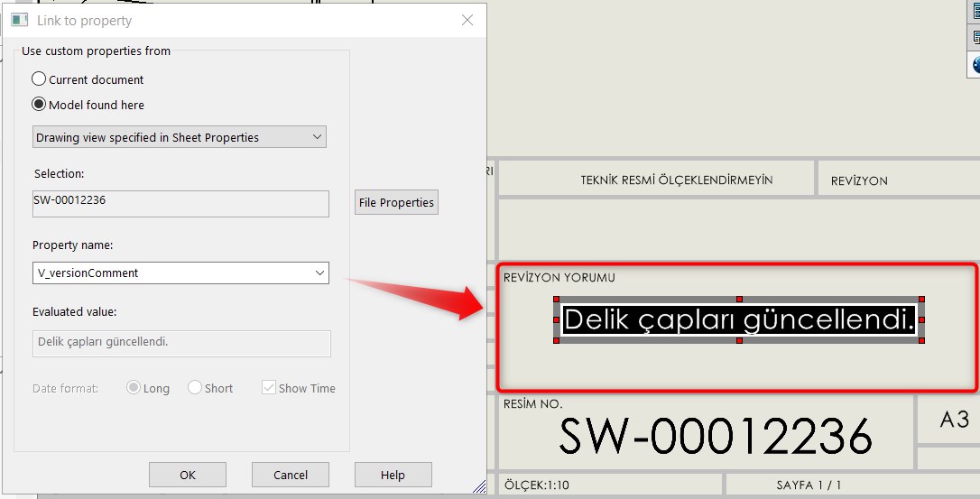This screenshot has width=980, height=499.
Task: Click the Link to property dialog title icon
Action: pos(19,20)
